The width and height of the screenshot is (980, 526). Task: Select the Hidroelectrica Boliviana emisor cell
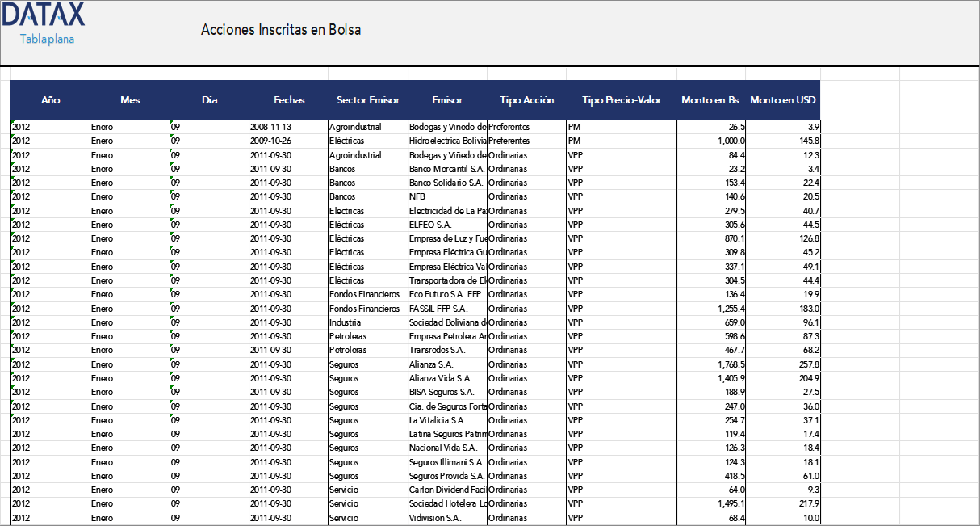pos(447,141)
